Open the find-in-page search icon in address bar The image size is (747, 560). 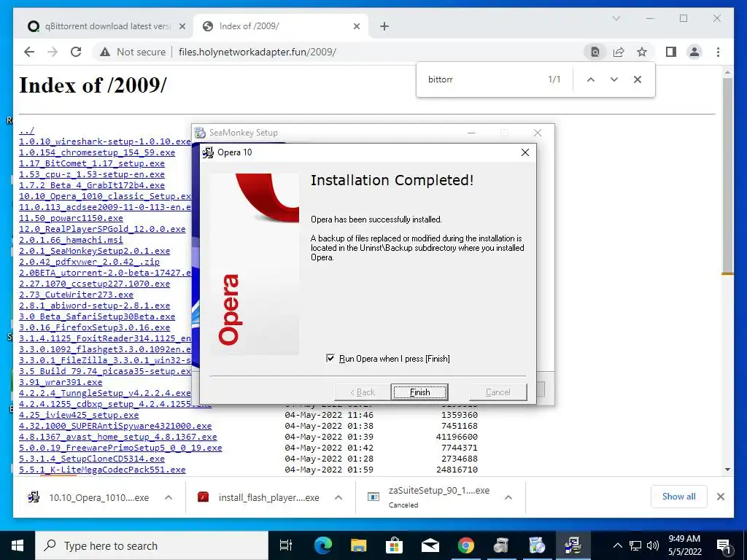click(595, 52)
